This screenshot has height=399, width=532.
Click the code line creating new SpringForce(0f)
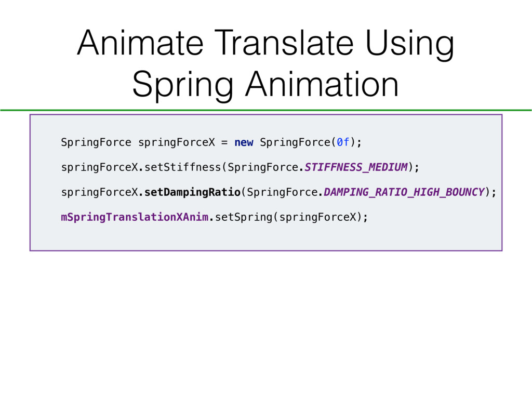pyautogui.click(x=211, y=142)
